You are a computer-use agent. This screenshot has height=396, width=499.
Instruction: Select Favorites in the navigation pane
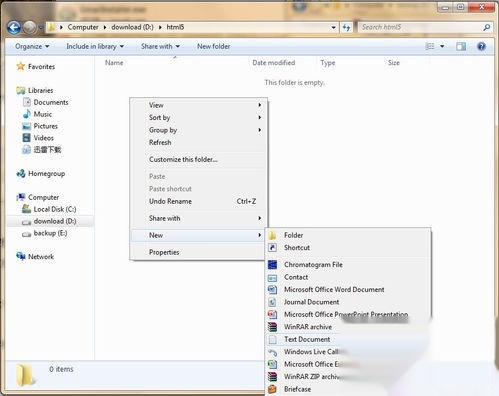tap(41, 67)
